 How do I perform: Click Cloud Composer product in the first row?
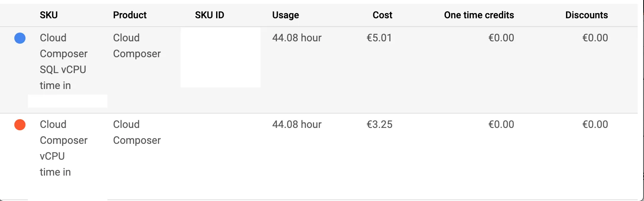pos(137,46)
